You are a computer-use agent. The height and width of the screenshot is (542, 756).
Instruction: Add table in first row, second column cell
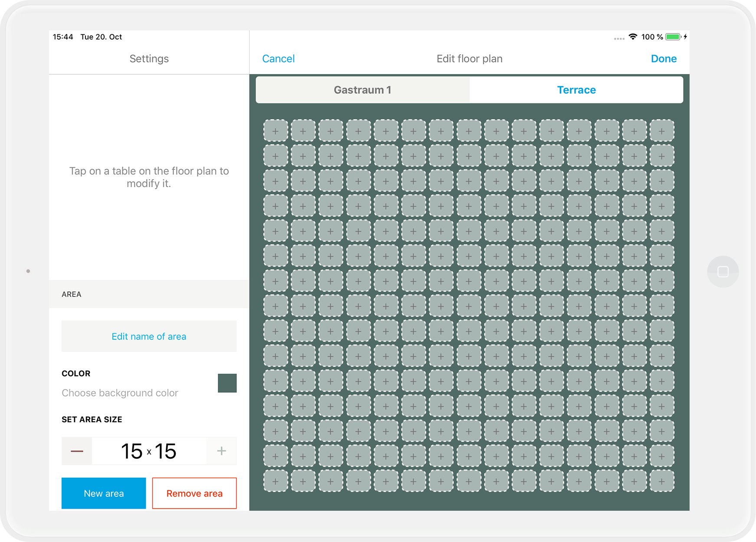point(303,131)
